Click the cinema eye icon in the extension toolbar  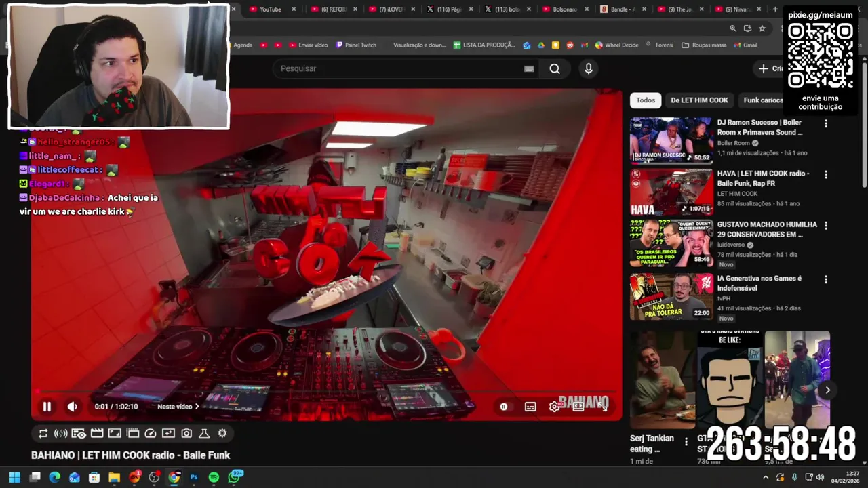tap(79, 433)
